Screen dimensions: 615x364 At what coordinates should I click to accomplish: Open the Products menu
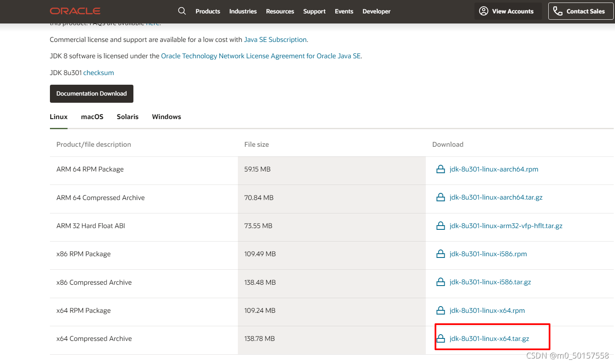(208, 11)
